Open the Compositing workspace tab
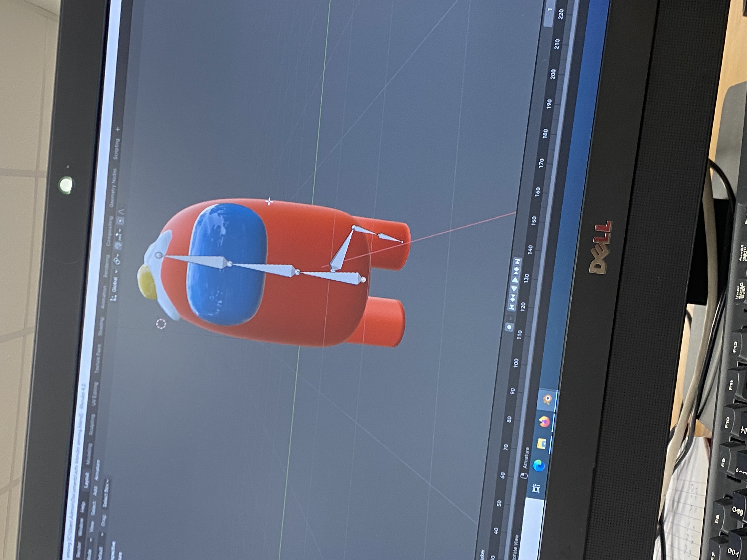Screen dimensions: 747x560 coord(109,231)
